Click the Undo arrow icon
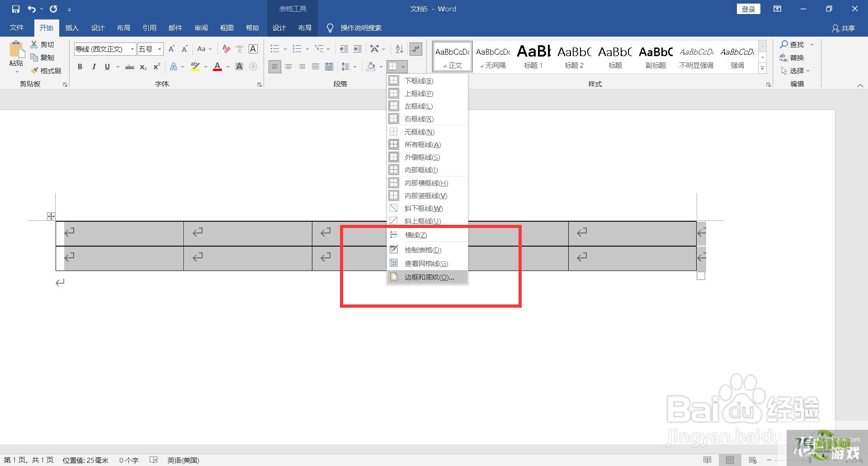 click(x=32, y=9)
